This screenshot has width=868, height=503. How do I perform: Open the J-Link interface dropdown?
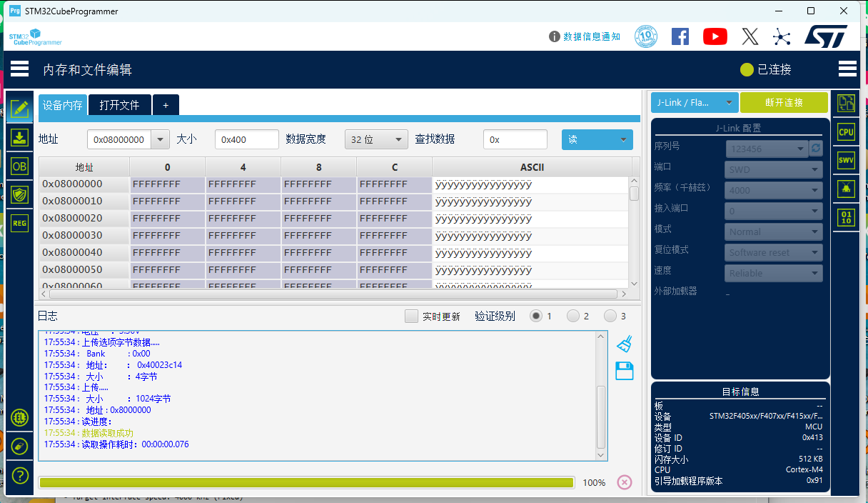coord(695,103)
